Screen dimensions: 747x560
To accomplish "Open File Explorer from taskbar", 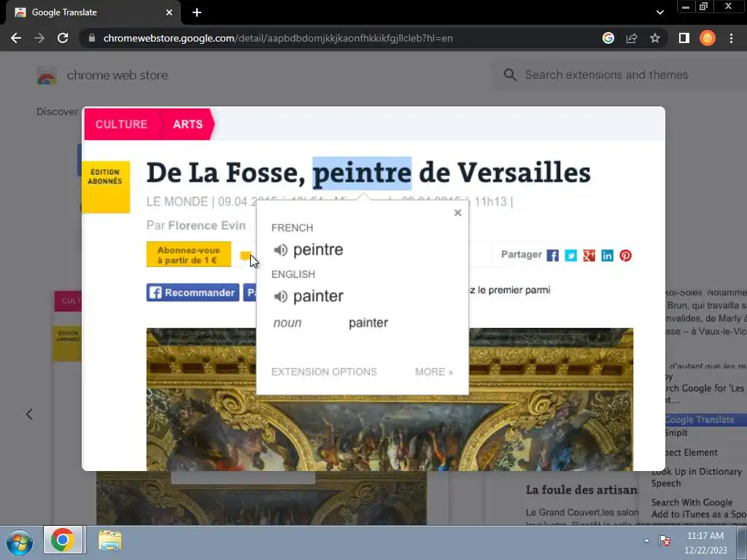I will (x=110, y=540).
